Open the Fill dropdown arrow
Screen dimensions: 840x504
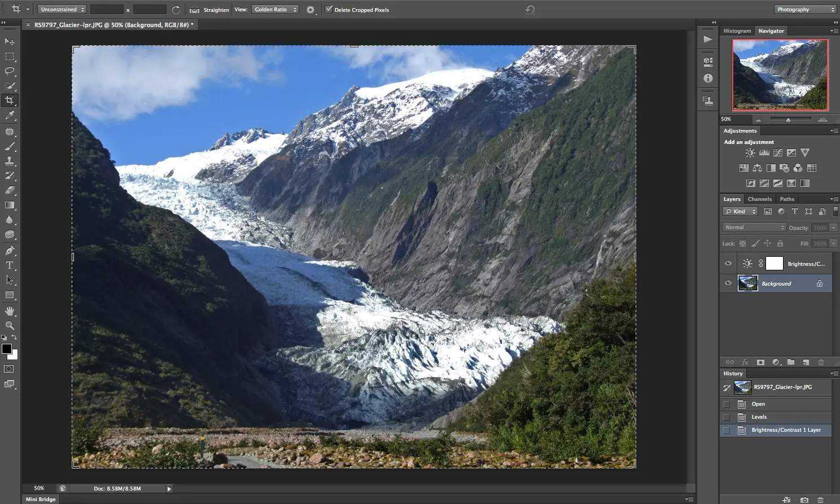pyautogui.click(x=833, y=243)
